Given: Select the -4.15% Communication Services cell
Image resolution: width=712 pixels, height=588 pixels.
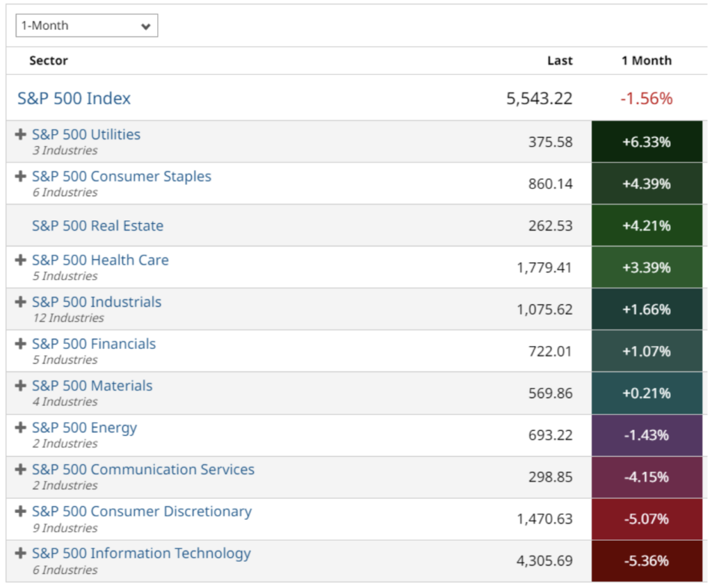Looking at the screenshot, I should (x=647, y=477).
